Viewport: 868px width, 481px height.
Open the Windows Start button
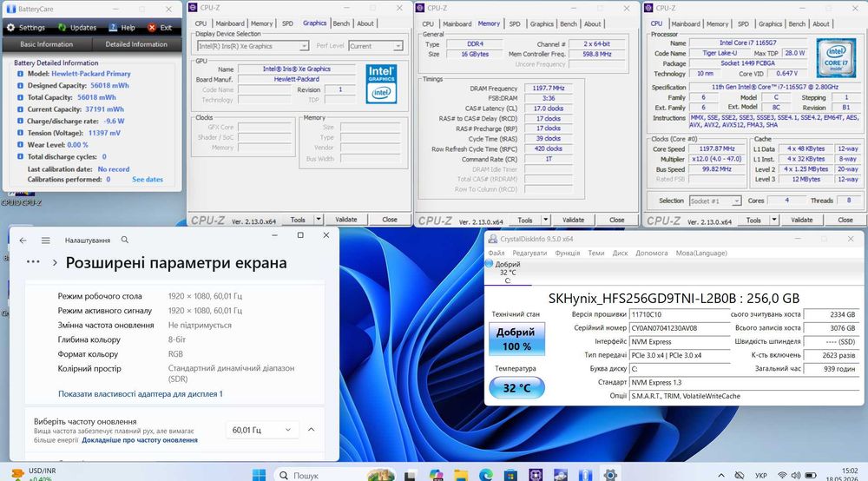coord(259,475)
